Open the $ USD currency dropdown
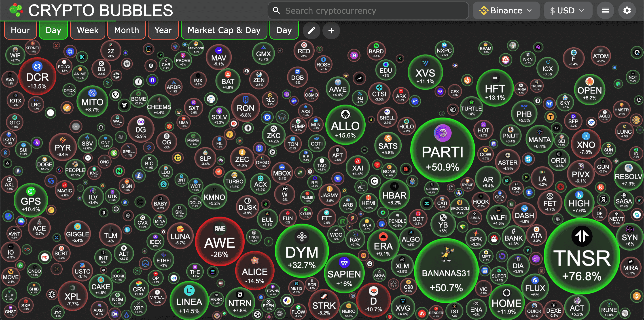The height and width of the screenshot is (320, 644). tap(568, 11)
